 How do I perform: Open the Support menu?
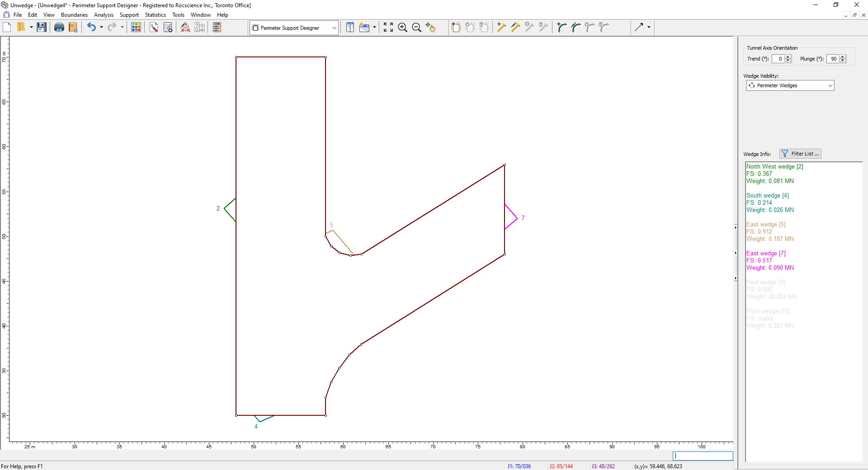[129, 15]
